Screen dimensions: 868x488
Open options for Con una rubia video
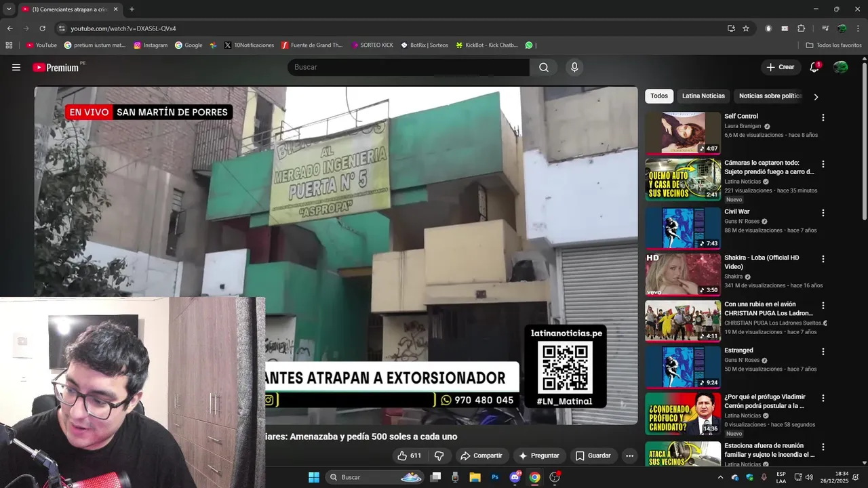823,306
